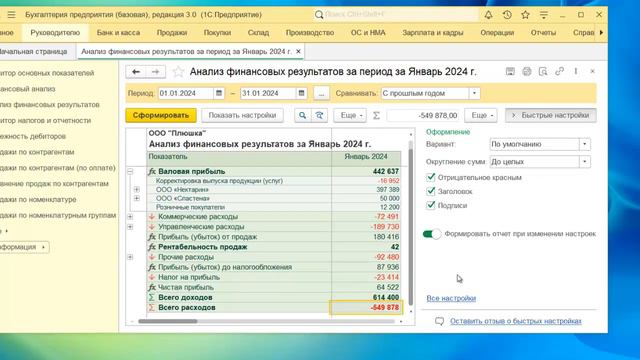
Task: Go forward with the right arrow
Action: [x=156, y=72]
